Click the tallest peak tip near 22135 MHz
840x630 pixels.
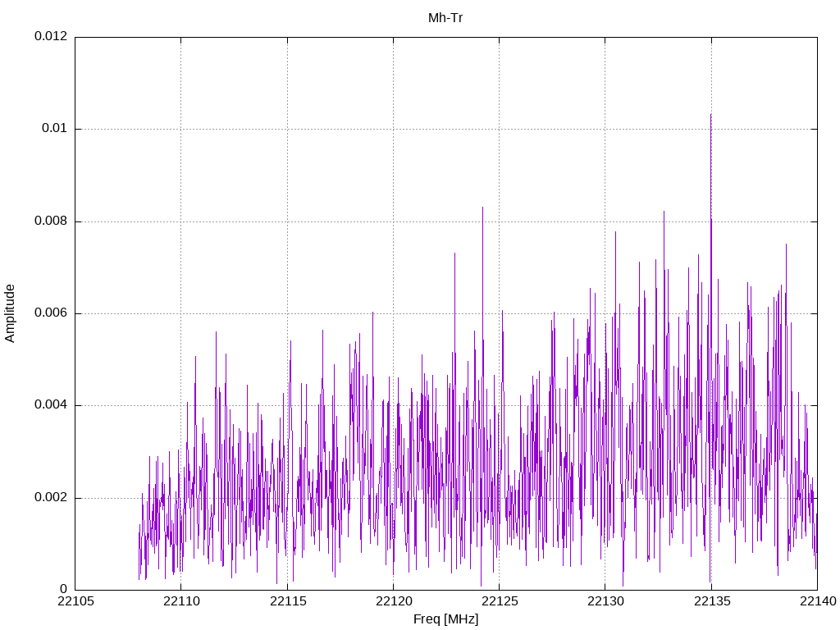[x=711, y=114]
